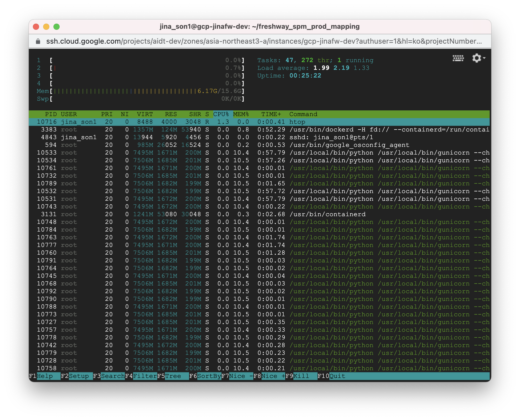Click F9 Kill in function bar

click(301, 376)
